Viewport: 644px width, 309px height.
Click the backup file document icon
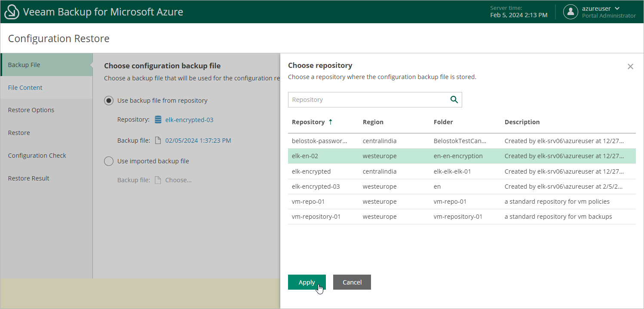158,141
